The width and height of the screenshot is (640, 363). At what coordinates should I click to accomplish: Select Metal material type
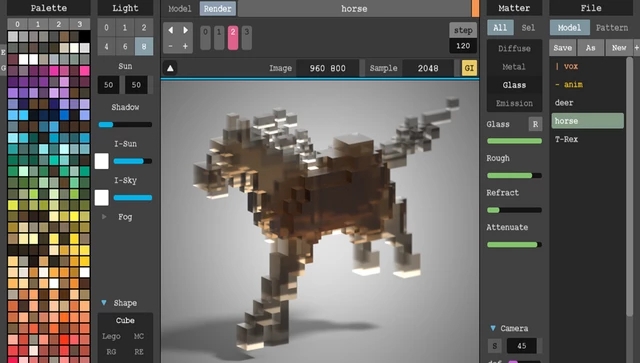coord(514,67)
